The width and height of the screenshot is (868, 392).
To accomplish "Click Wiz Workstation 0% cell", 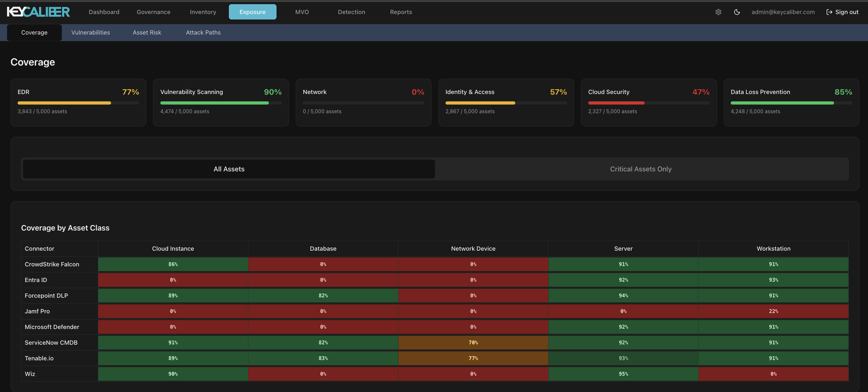I will (x=773, y=374).
